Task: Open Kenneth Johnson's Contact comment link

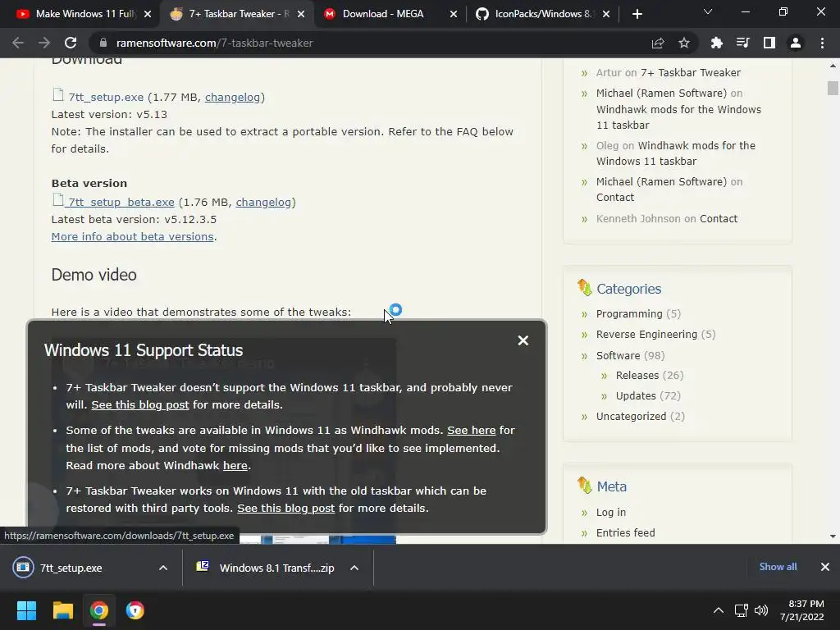Action: [x=719, y=218]
